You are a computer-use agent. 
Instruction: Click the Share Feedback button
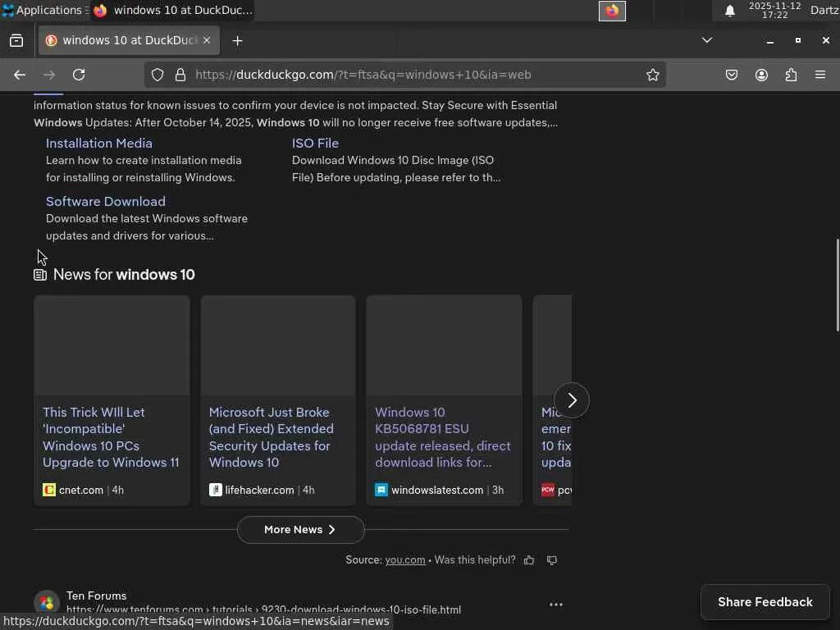(765, 601)
